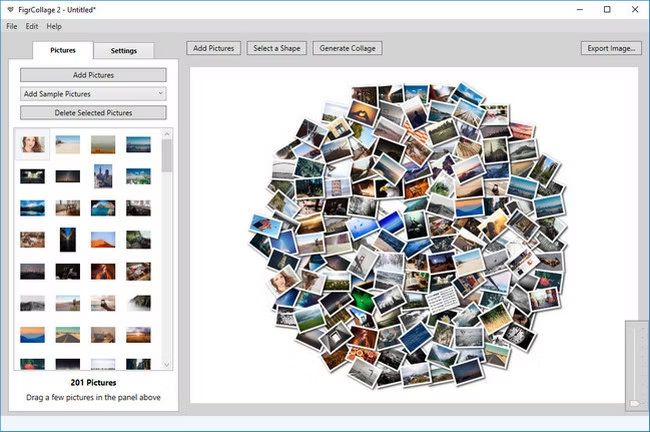Click the vertical zoom slider handle
This screenshot has width=650, height=432.
click(x=635, y=402)
